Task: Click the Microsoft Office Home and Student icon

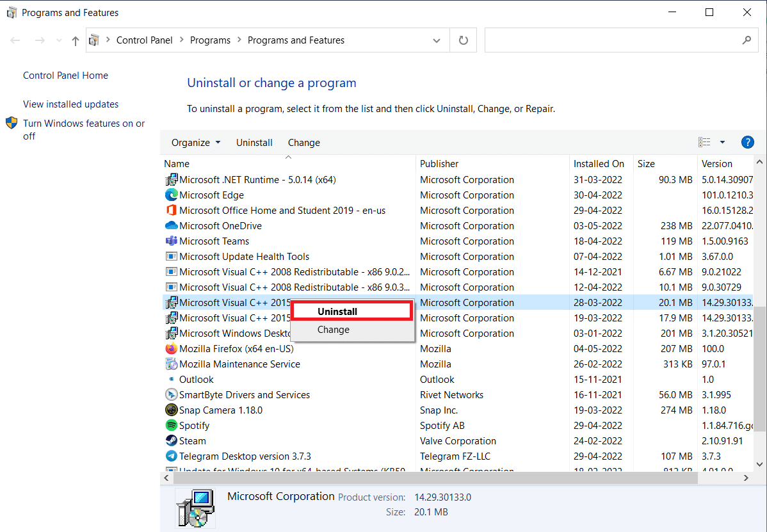Action: (x=171, y=210)
